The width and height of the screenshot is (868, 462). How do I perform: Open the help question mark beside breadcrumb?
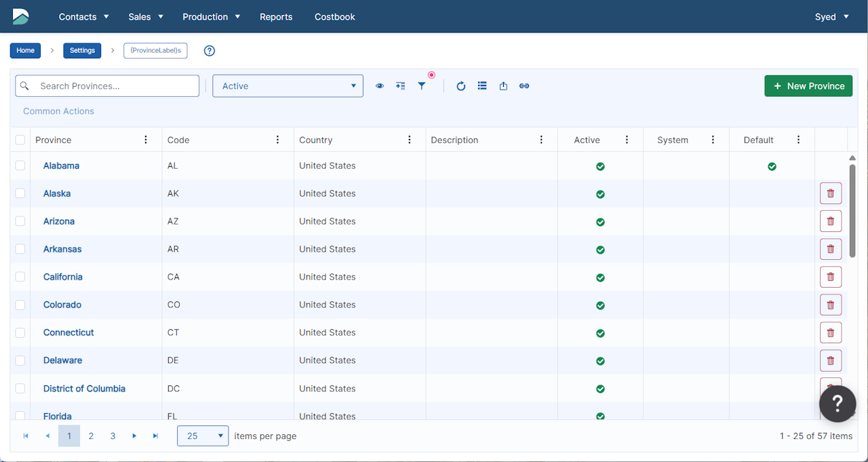pos(210,51)
